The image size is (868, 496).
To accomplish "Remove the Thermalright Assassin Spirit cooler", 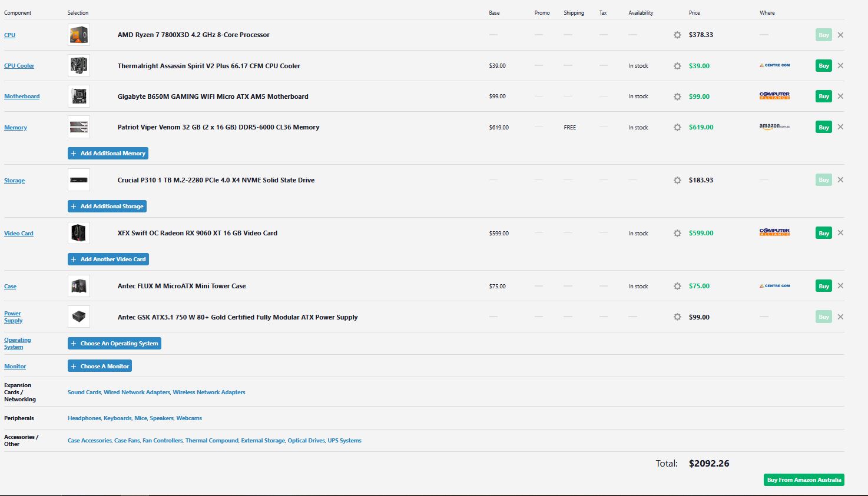I will 840,65.
